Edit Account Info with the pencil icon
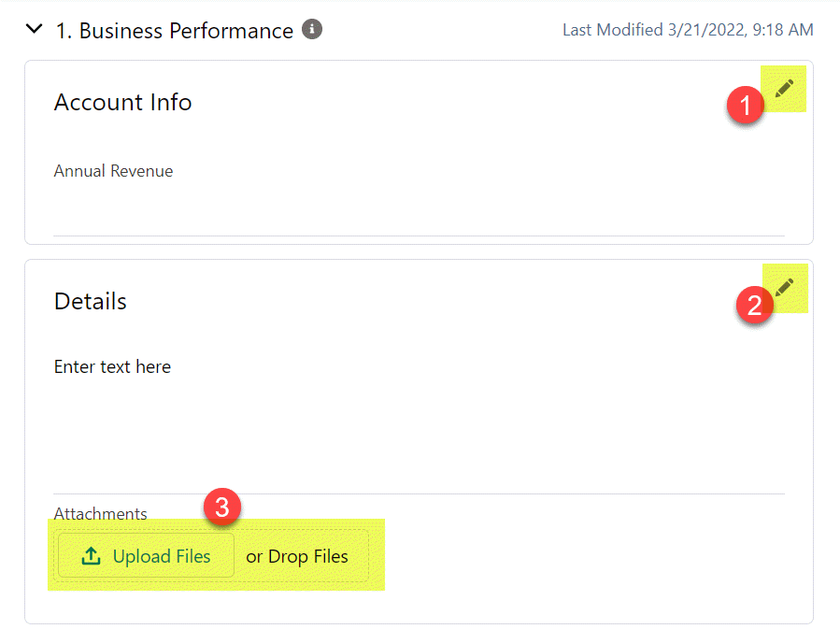The width and height of the screenshot is (840, 629). (x=784, y=89)
